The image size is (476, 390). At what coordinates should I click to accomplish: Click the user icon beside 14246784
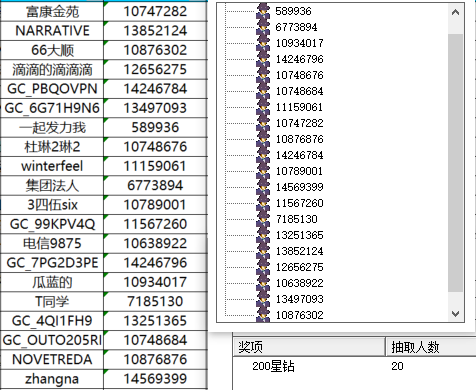click(x=263, y=155)
